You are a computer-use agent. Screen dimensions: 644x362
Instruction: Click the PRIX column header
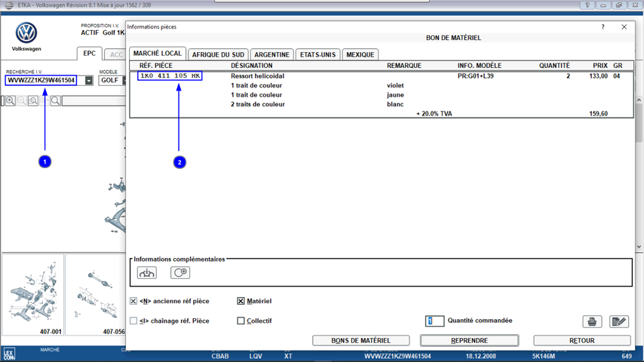click(x=600, y=66)
